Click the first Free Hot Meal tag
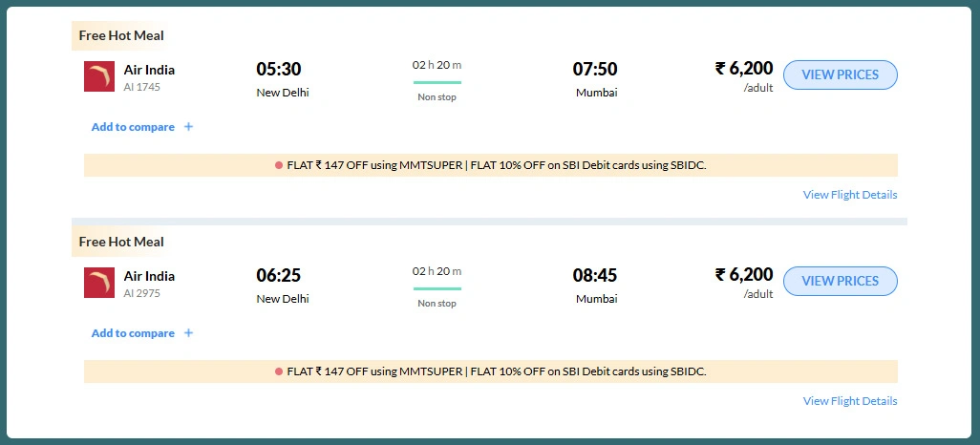The width and height of the screenshot is (980, 445). [121, 36]
